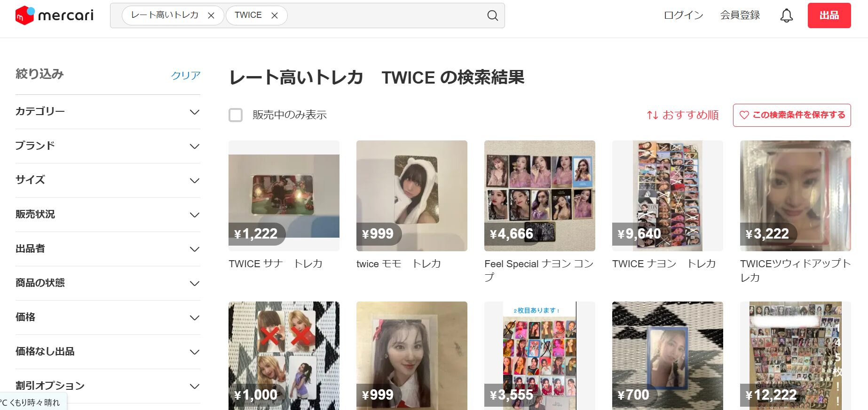
Task: Click the 絞り込み heading
Action: 39,74
